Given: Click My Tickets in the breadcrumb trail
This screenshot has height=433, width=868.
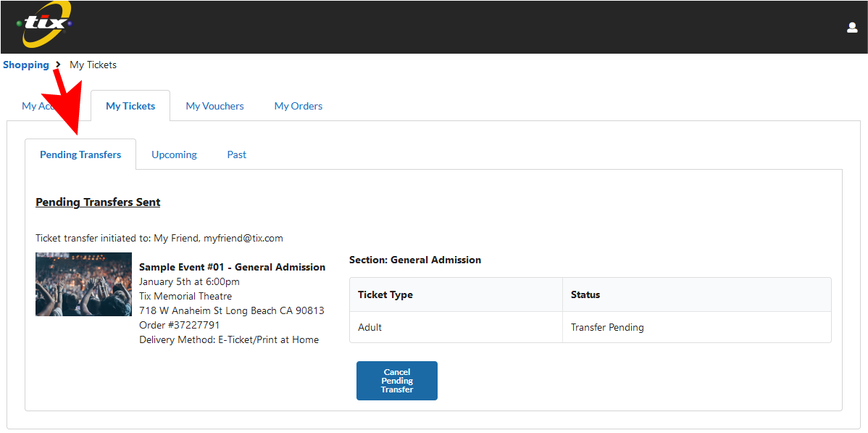Looking at the screenshot, I should coord(93,65).
